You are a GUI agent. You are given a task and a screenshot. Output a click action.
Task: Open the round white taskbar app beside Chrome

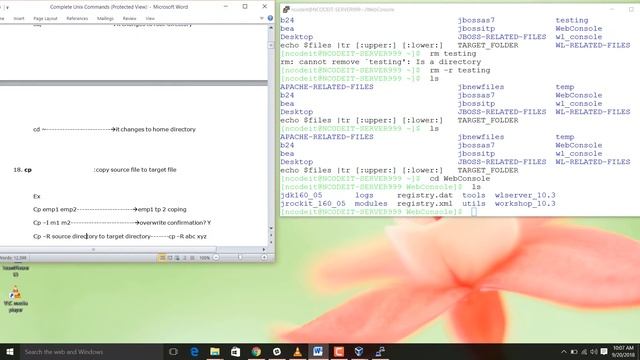pyautogui.click(x=277, y=352)
